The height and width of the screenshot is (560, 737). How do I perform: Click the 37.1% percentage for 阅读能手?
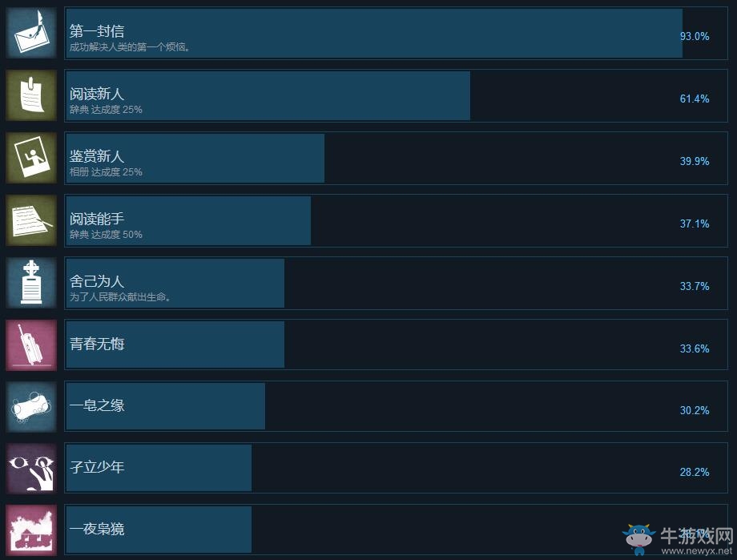coord(695,224)
